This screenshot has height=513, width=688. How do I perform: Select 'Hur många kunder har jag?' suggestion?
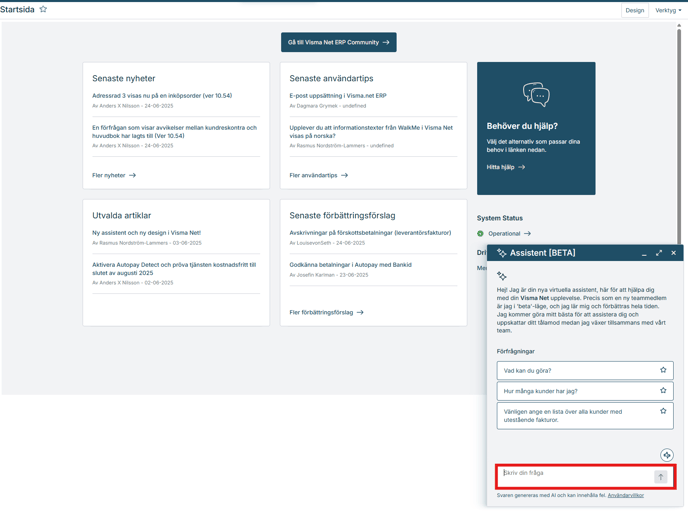(585, 391)
